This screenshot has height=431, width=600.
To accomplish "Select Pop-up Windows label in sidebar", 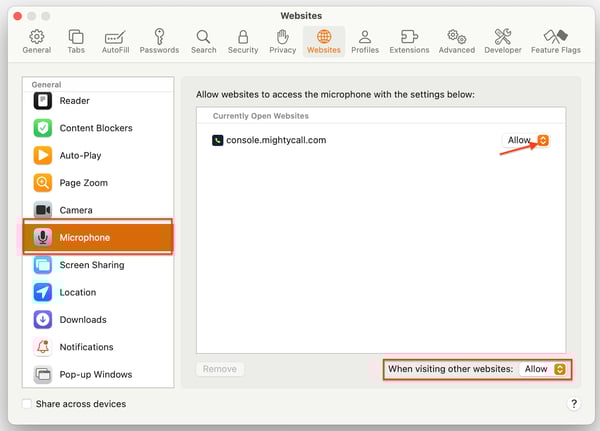I will point(96,374).
